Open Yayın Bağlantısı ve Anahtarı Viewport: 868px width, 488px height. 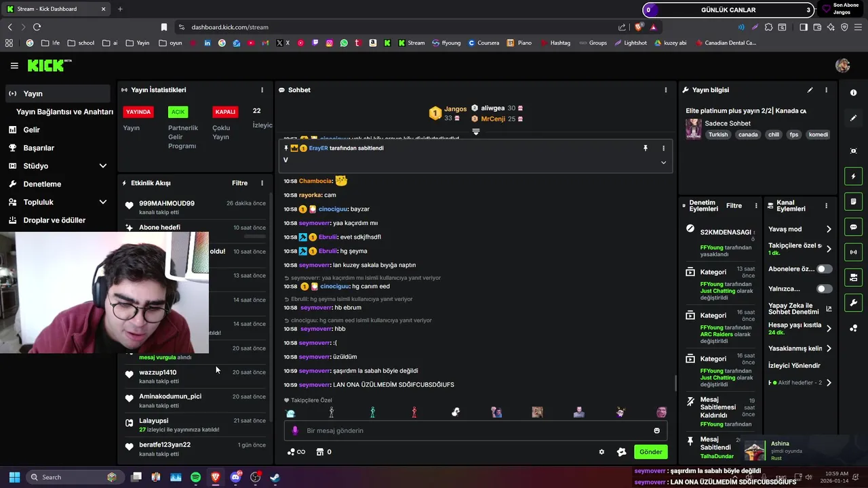[64, 112]
